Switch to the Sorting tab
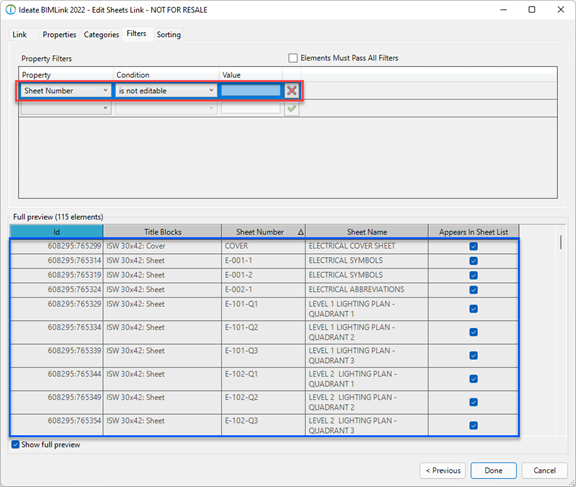 169,35
